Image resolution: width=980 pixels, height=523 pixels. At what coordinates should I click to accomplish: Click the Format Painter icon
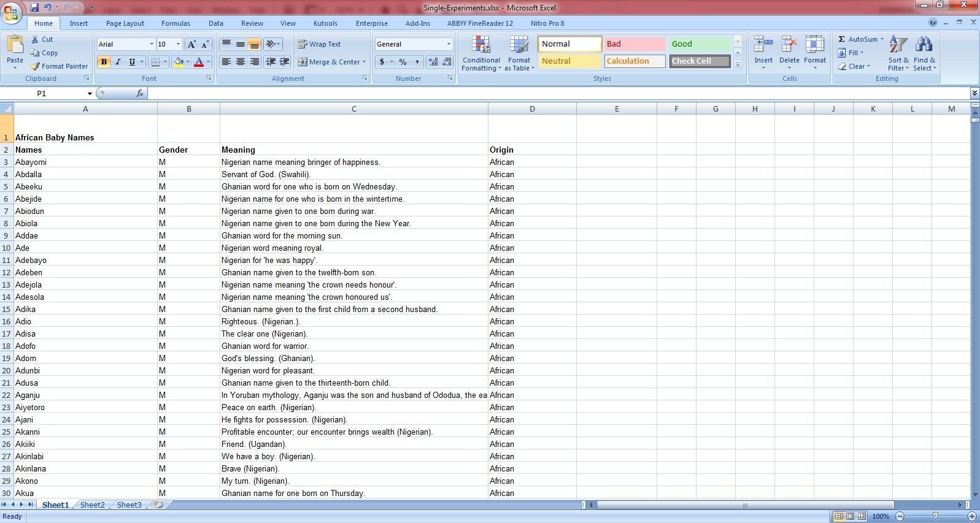pyautogui.click(x=36, y=66)
